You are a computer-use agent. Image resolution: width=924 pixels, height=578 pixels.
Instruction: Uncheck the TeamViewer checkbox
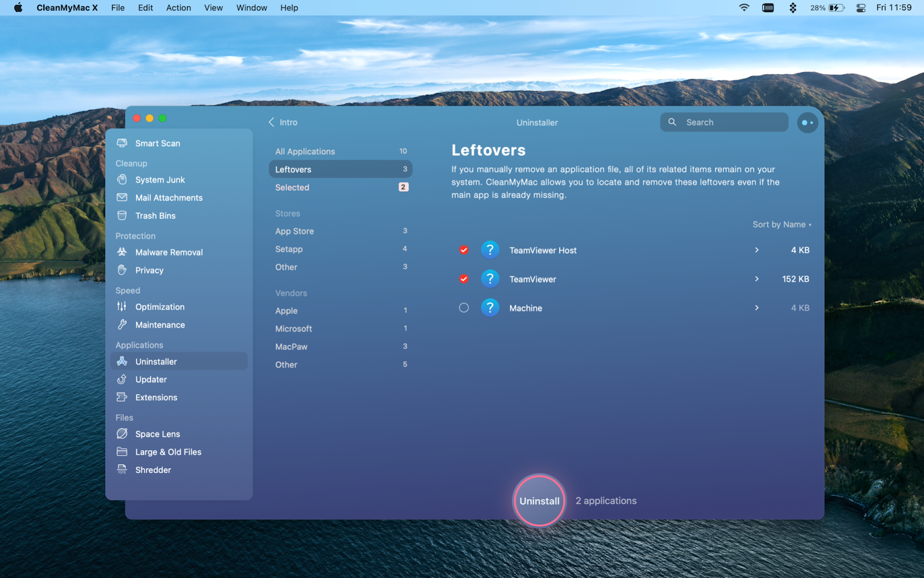[x=464, y=279]
